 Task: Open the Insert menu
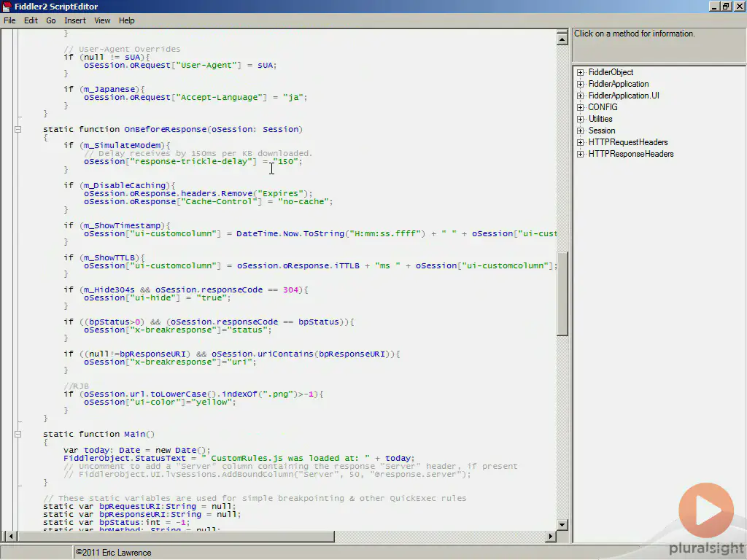[75, 20]
